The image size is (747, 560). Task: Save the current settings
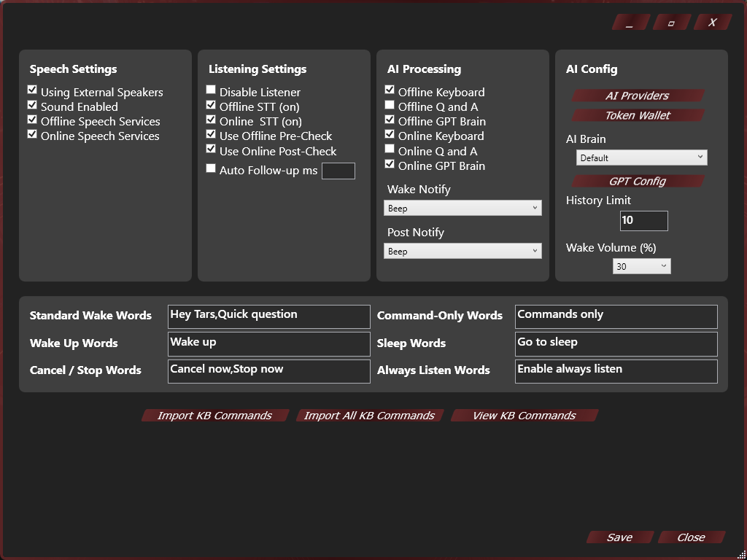click(x=619, y=537)
